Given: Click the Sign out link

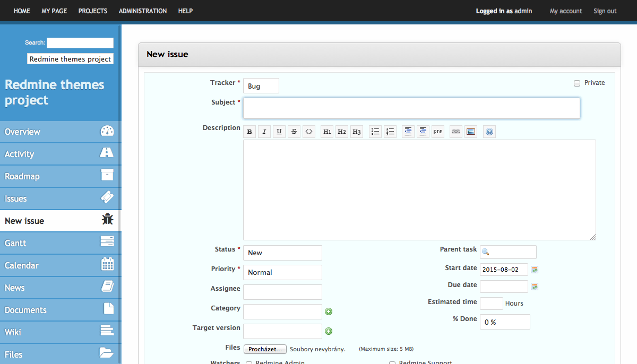Looking at the screenshot, I should (x=605, y=11).
